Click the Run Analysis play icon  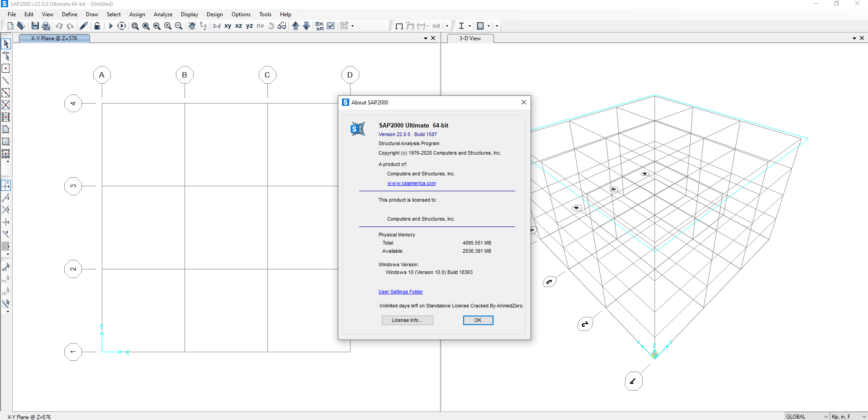coord(110,26)
